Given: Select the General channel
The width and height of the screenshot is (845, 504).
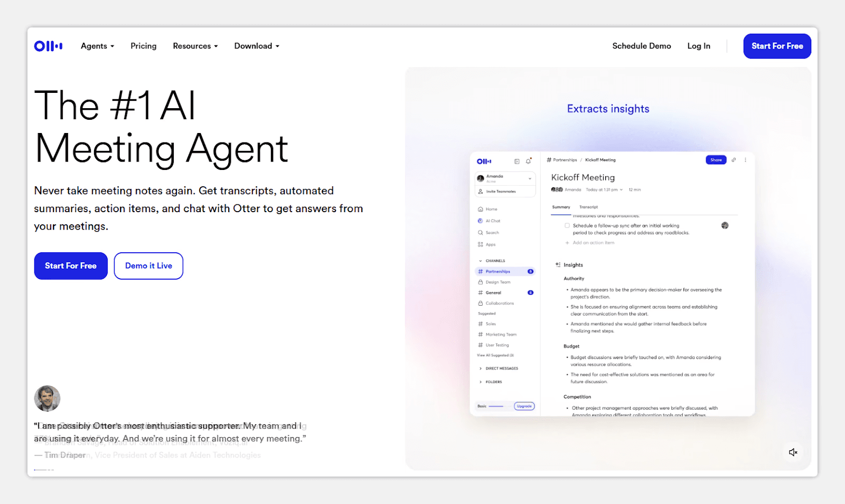Looking at the screenshot, I should coord(505,292).
